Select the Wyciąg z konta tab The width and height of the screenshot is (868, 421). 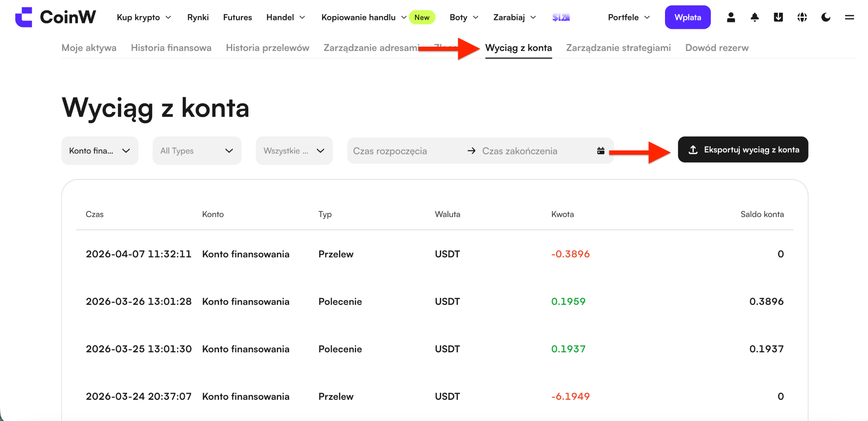point(518,48)
